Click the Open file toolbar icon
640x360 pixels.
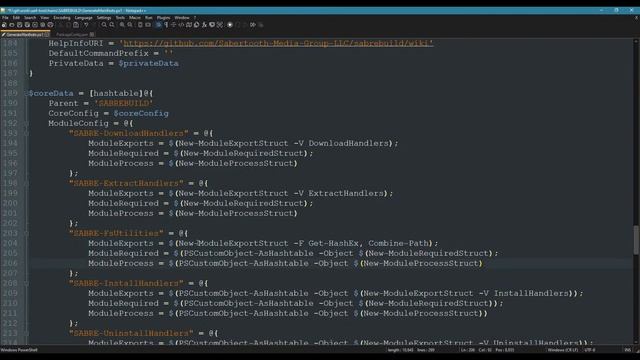11,25
